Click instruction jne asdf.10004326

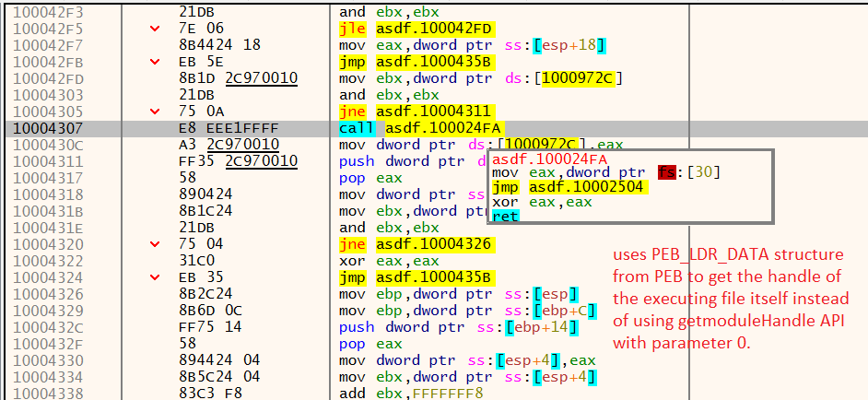pos(416,244)
